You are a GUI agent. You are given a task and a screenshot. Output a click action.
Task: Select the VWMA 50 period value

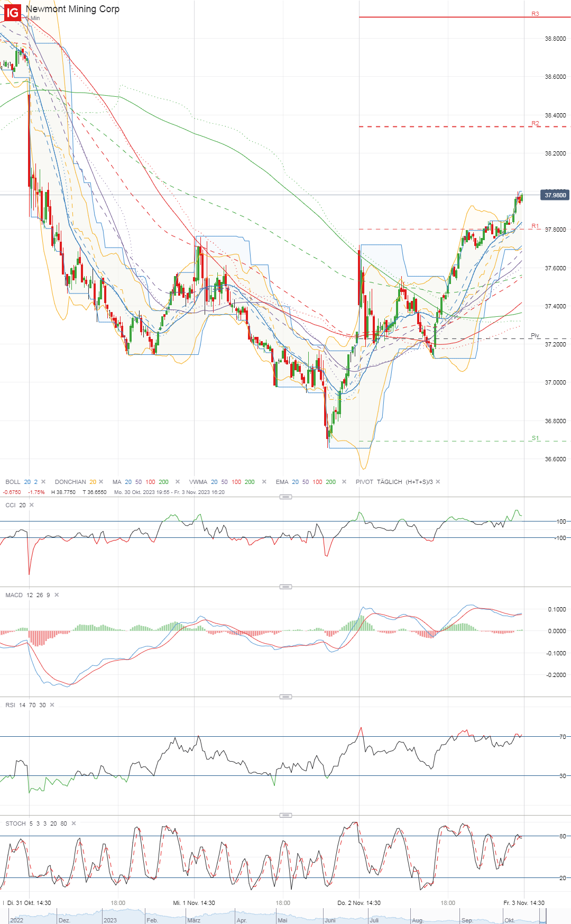225,482
